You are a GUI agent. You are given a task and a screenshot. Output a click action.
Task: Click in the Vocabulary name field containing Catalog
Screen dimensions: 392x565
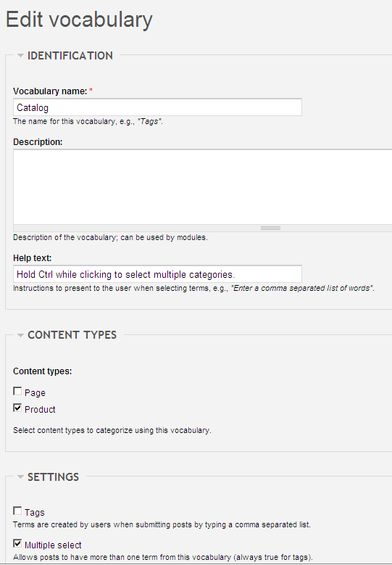point(157,107)
